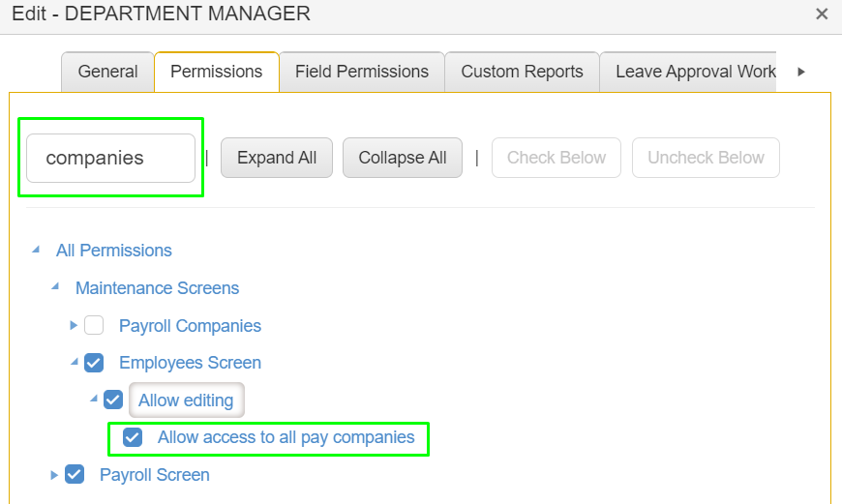The image size is (842, 504).
Task: Click the Collapse All button
Action: (x=403, y=158)
